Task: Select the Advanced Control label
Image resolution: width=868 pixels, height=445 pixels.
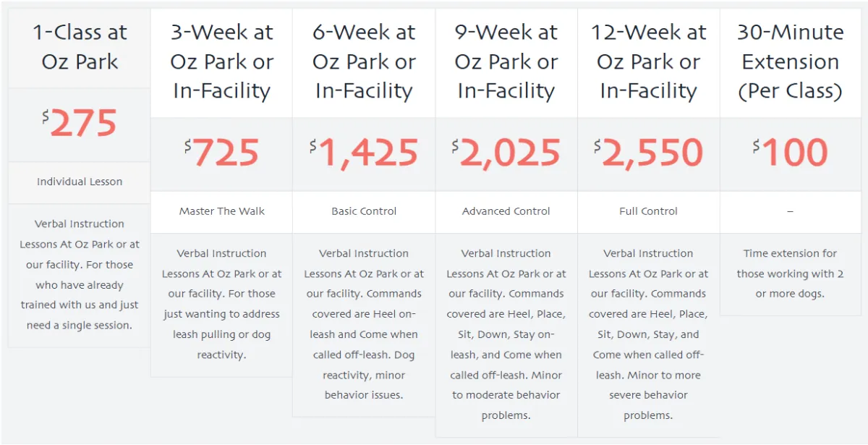Action: 506,211
